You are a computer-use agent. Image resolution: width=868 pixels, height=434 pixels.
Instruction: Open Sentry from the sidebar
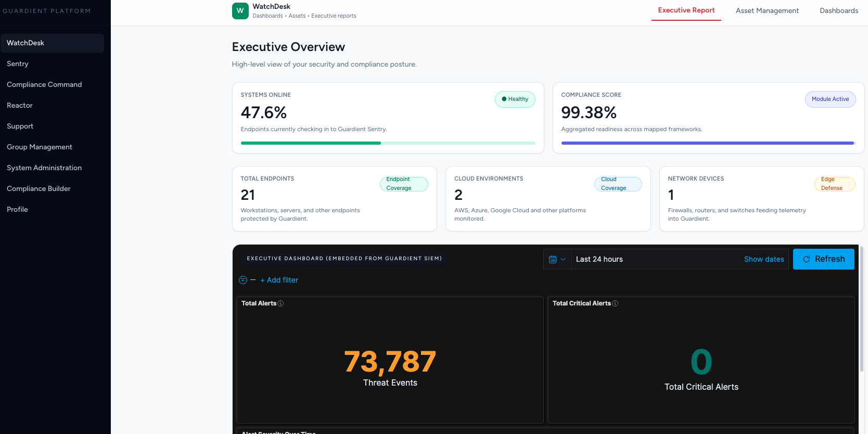click(x=52, y=63)
